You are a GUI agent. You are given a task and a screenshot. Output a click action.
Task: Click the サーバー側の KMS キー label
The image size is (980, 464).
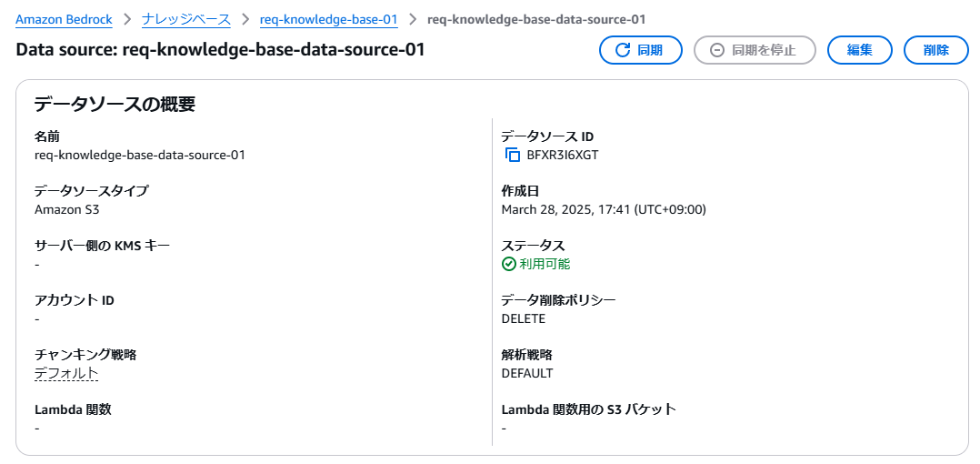click(102, 246)
